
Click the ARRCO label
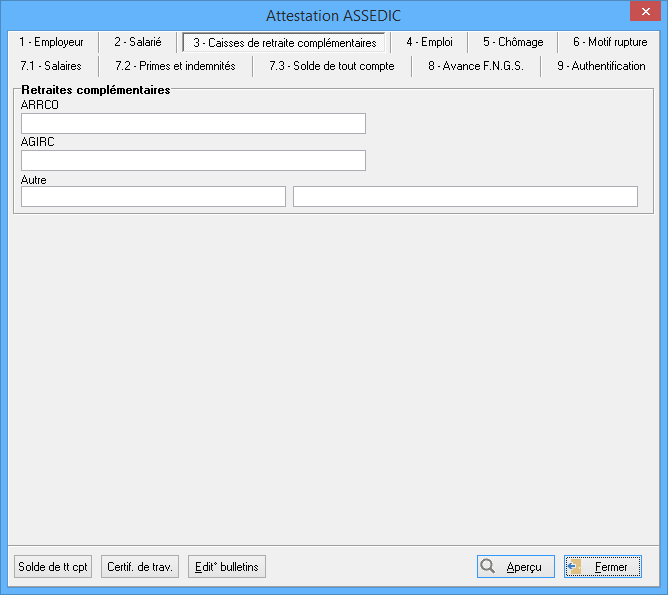coord(40,105)
